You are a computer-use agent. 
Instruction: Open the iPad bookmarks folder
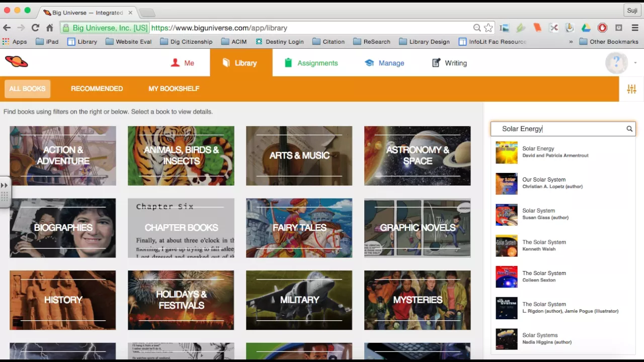coord(47,42)
